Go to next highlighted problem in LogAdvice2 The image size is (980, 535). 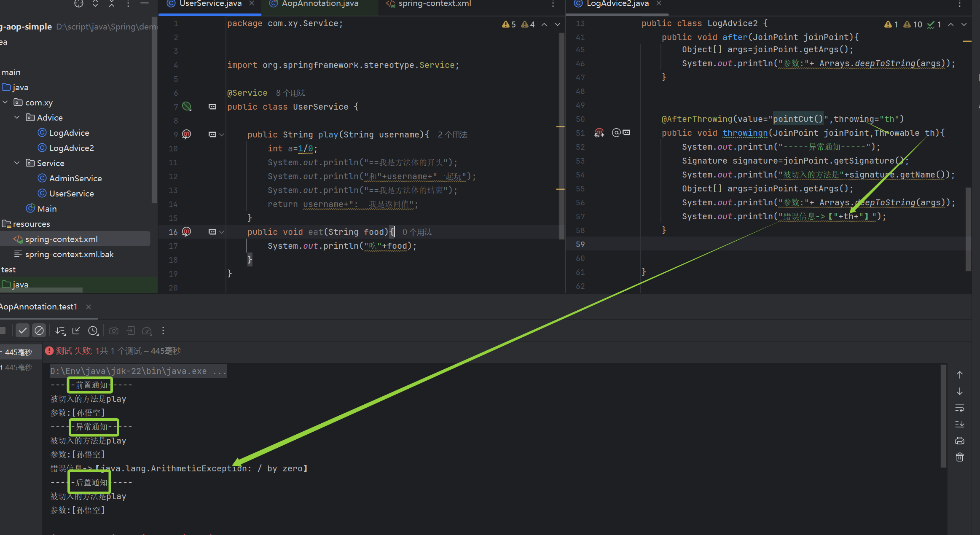(964, 25)
